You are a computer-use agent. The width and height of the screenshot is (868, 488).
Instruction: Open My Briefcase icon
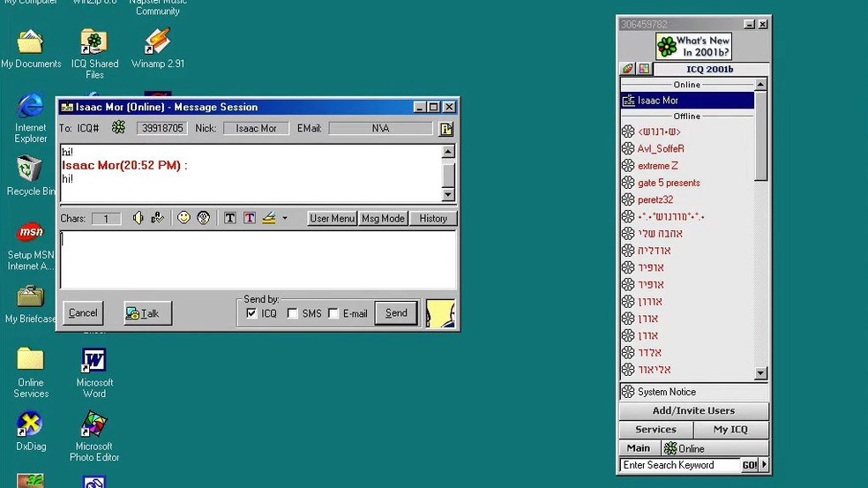(x=30, y=304)
